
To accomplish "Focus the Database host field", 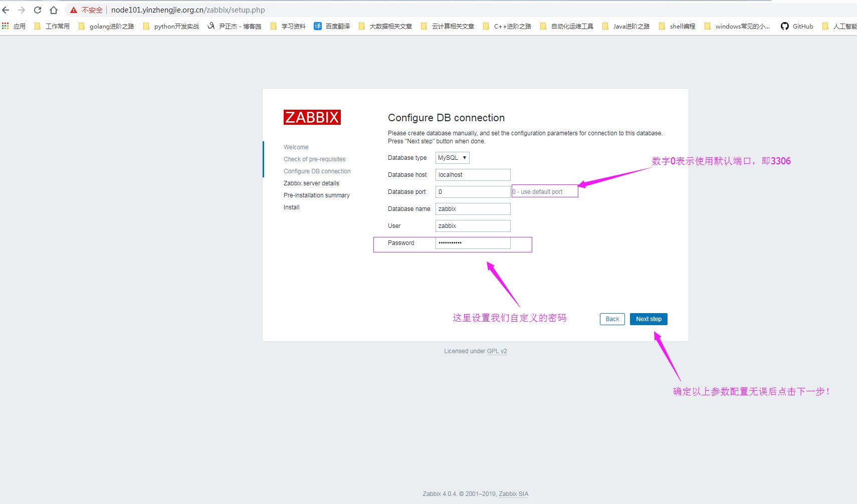I will click(x=473, y=175).
